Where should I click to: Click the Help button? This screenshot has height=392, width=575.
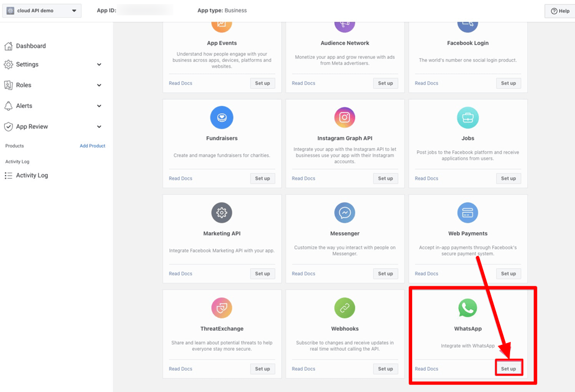pos(560,11)
